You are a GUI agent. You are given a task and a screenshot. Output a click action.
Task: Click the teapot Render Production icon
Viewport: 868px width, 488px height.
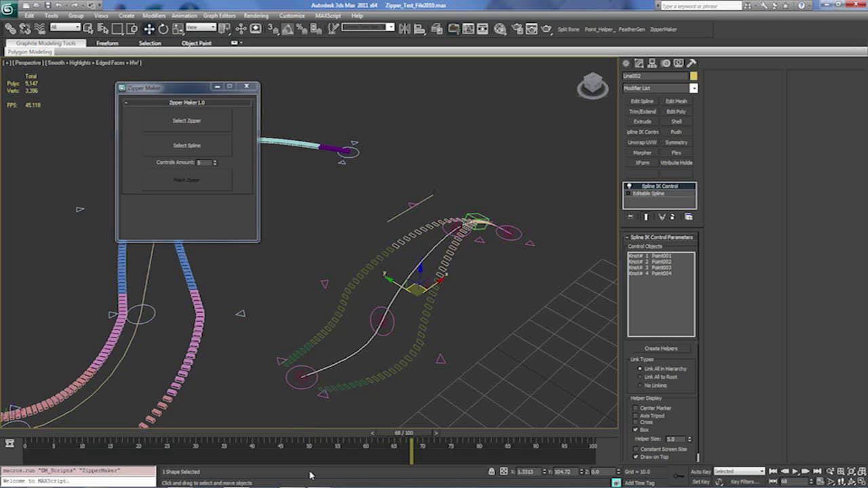(546, 28)
